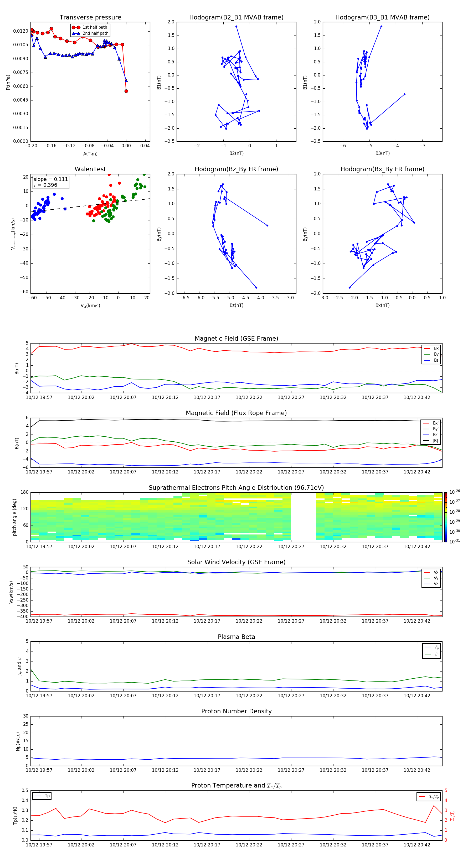Select "Bx'" in the flux rope legend
Viewport: 473px width, 868px height.
pyautogui.click(x=431, y=423)
